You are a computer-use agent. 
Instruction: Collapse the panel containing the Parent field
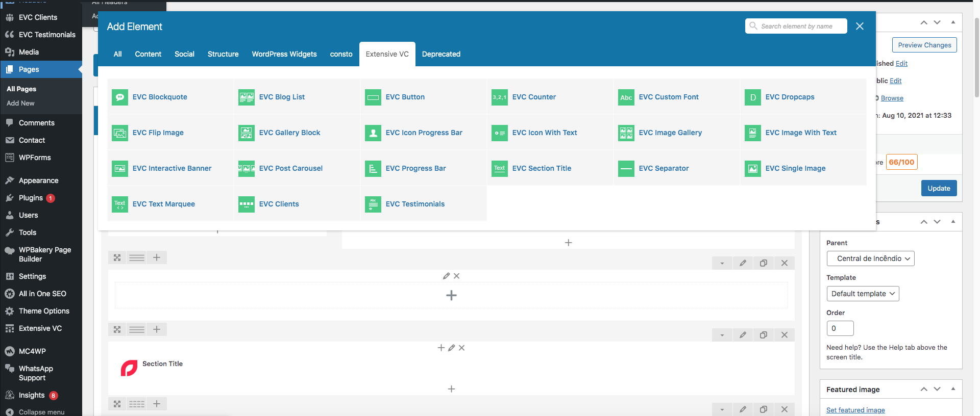(x=953, y=222)
